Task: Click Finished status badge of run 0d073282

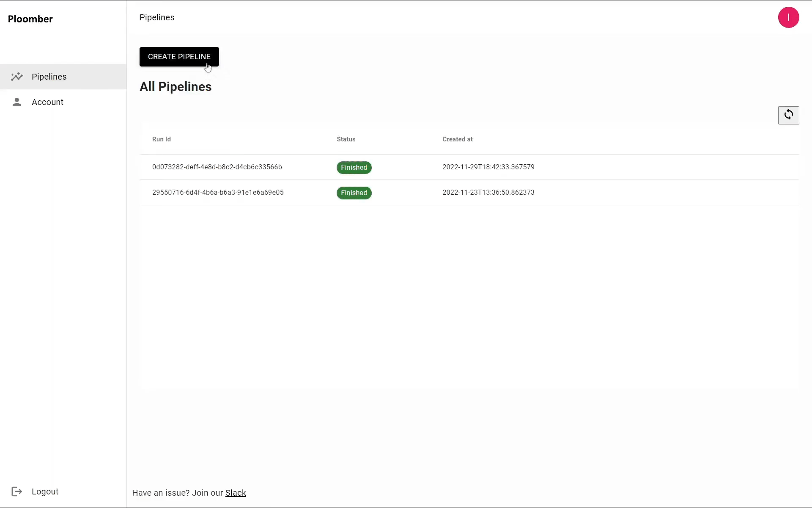Action: [354, 167]
